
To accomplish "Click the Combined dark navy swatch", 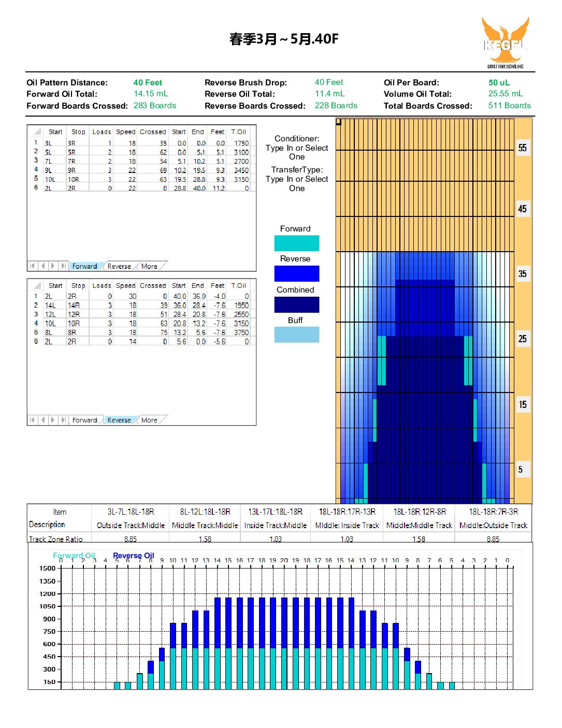I will click(x=296, y=304).
